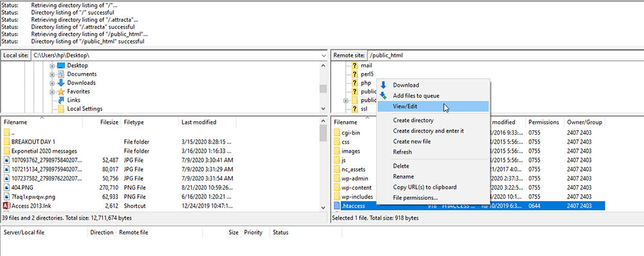Open the Local site path dropdown
Screen dimensions: 644x256
tap(323, 55)
